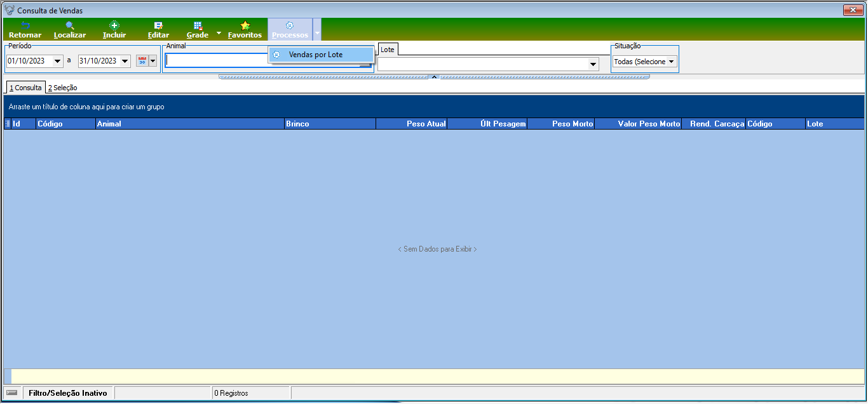Click the period calendar icon

(142, 61)
